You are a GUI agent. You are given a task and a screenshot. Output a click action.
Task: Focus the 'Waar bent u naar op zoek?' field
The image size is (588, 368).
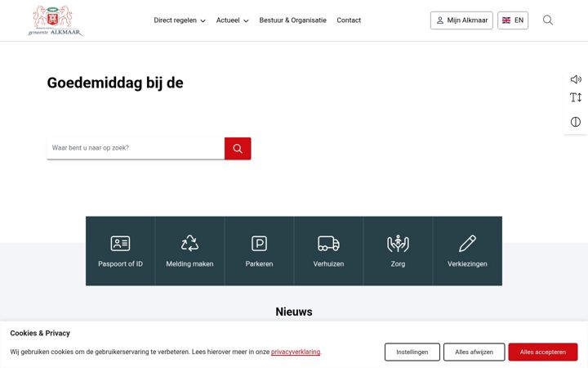coord(136,148)
